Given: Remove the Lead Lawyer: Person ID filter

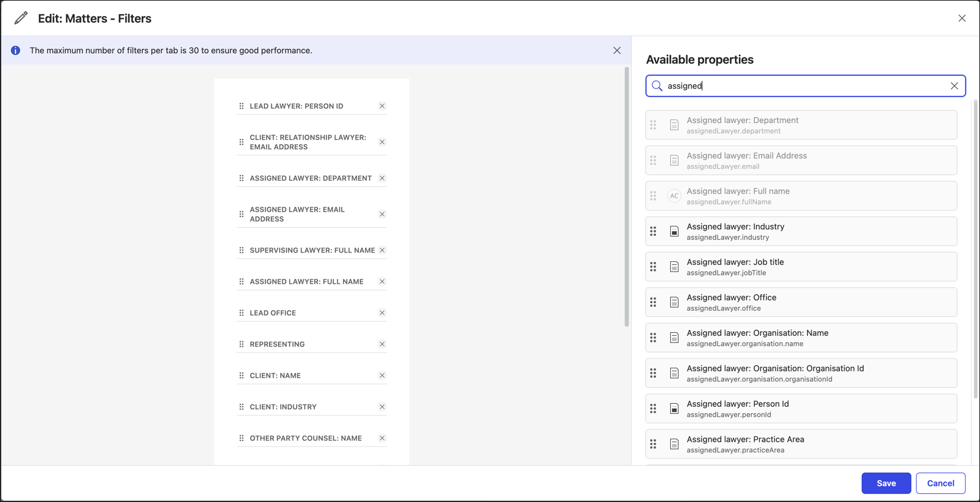Looking at the screenshot, I should pyautogui.click(x=382, y=106).
